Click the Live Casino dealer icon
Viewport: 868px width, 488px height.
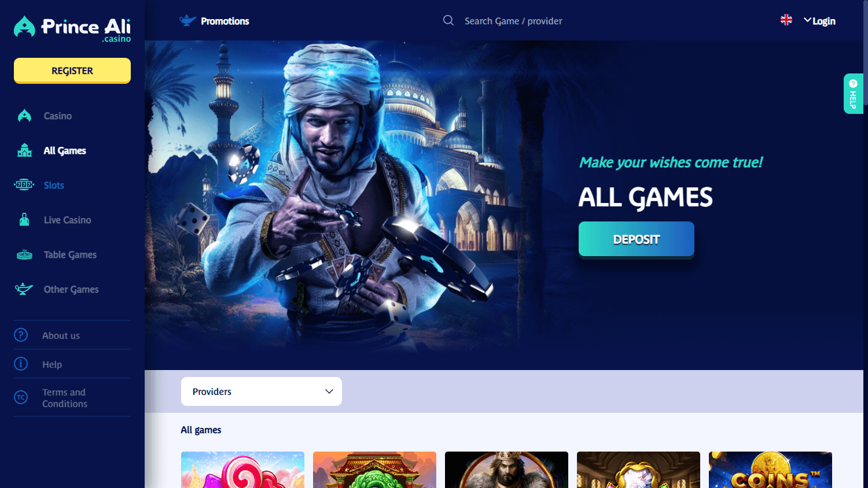coord(24,220)
